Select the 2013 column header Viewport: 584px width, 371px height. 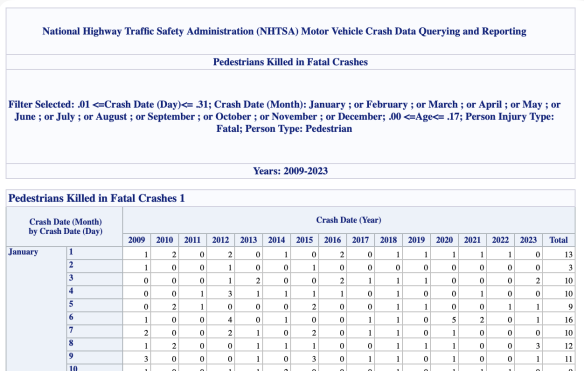point(248,240)
